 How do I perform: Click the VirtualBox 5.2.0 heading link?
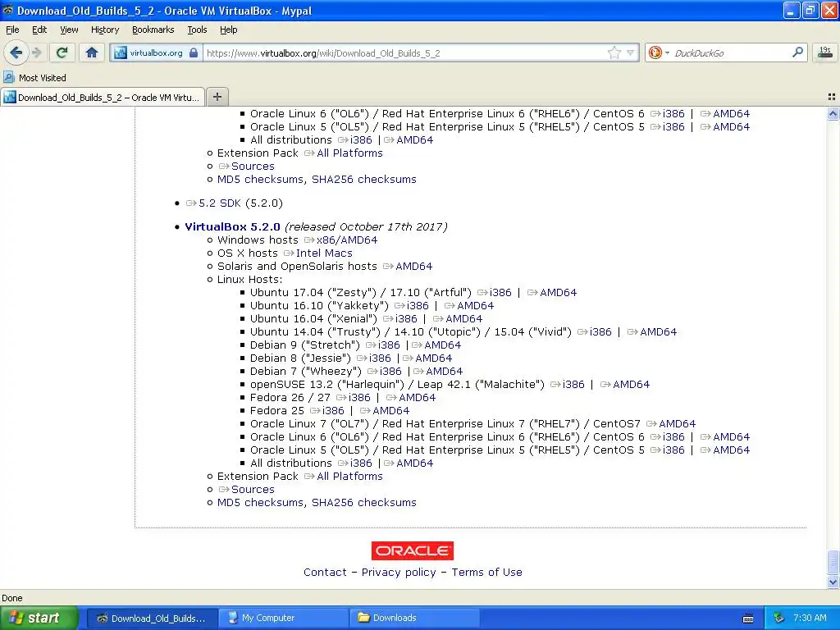point(232,226)
